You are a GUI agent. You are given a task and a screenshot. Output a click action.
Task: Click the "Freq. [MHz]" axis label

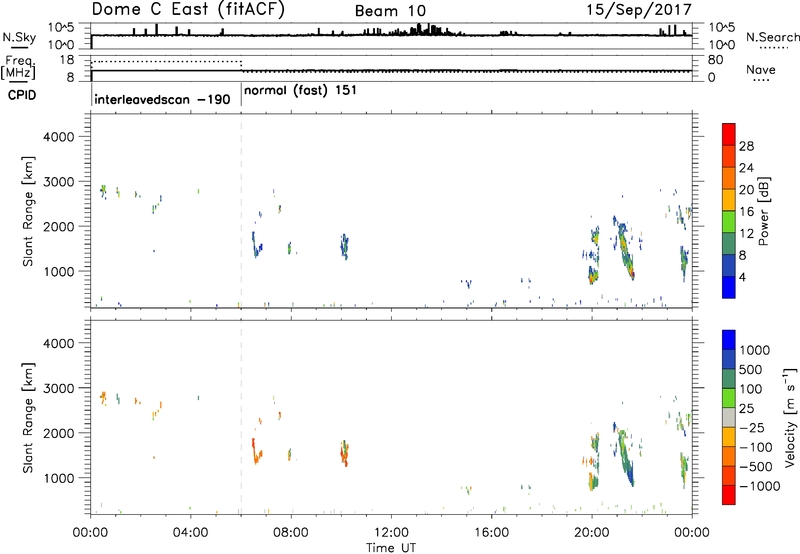pos(18,67)
